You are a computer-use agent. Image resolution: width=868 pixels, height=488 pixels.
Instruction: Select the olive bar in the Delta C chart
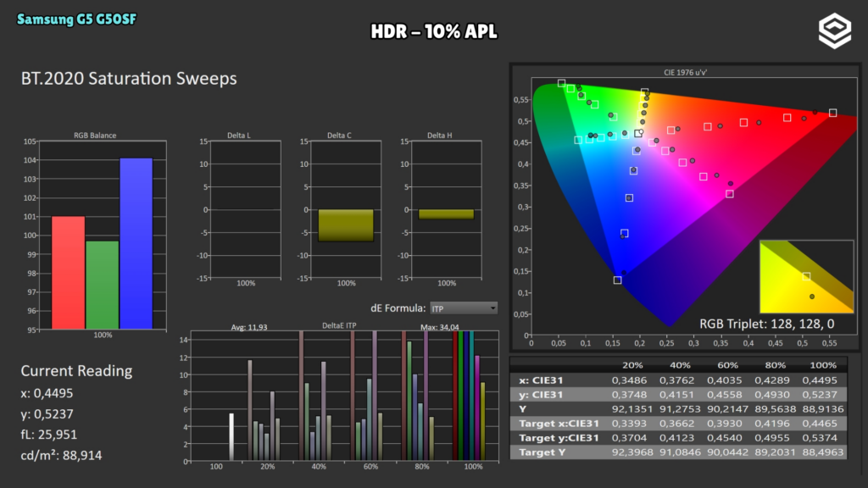click(346, 225)
